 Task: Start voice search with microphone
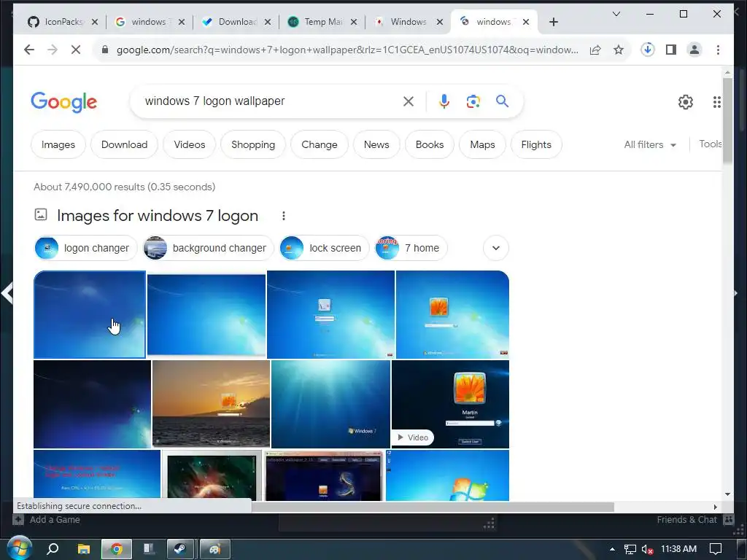click(444, 101)
